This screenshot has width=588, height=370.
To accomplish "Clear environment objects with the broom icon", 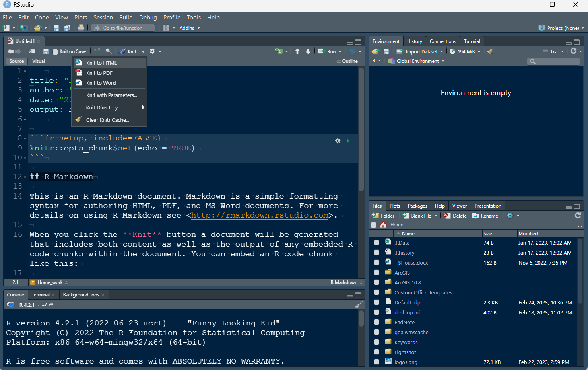I will pyautogui.click(x=491, y=51).
